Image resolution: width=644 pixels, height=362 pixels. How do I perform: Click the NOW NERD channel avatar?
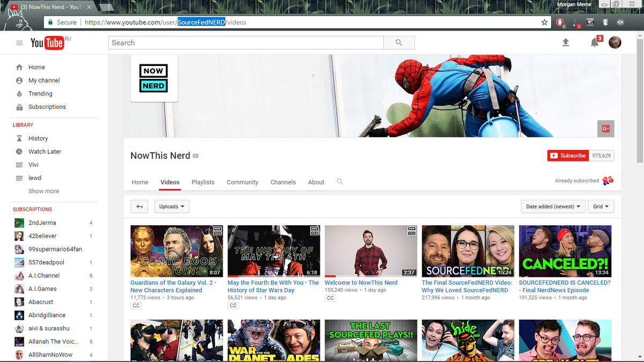tap(153, 78)
